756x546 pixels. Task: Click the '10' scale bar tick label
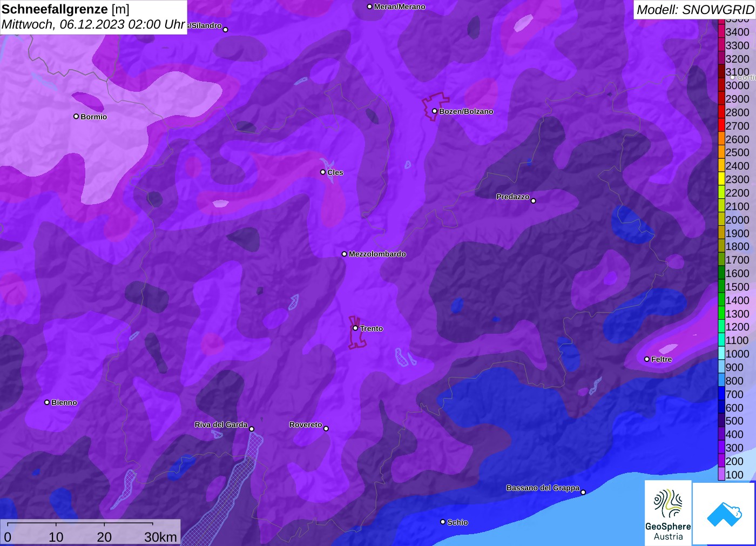pyautogui.click(x=56, y=537)
